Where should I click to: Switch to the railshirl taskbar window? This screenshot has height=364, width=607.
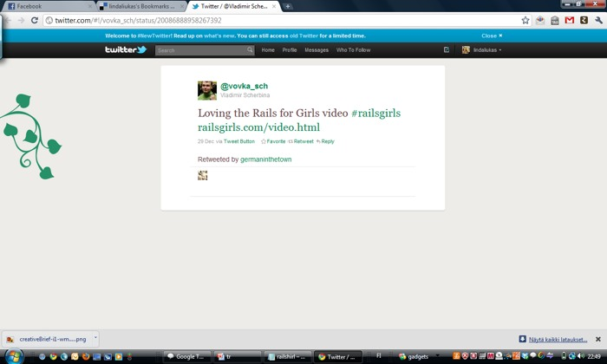click(x=288, y=357)
